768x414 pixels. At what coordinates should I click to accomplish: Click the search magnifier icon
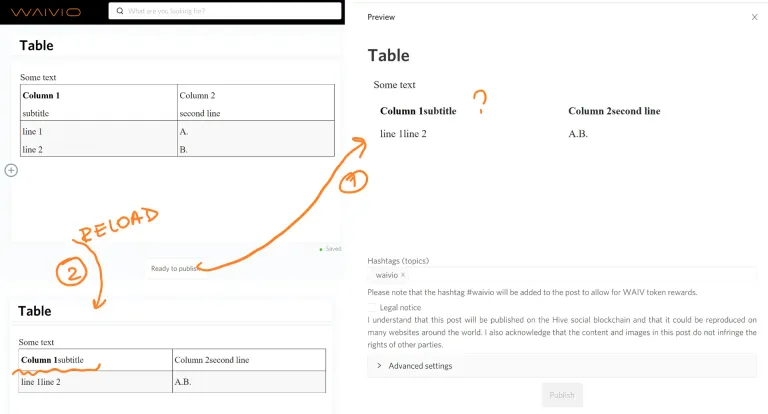point(120,11)
